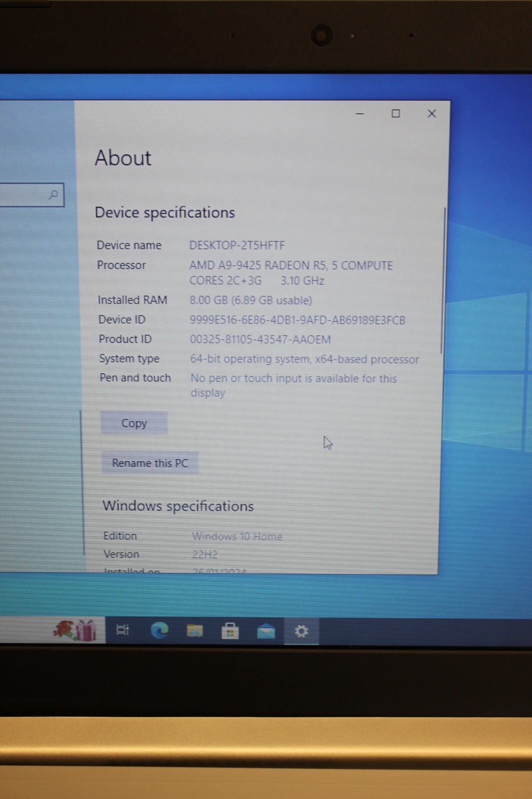The width and height of the screenshot is (532, 799).
Task: Click the Device specifications heading
Action: 165,212
